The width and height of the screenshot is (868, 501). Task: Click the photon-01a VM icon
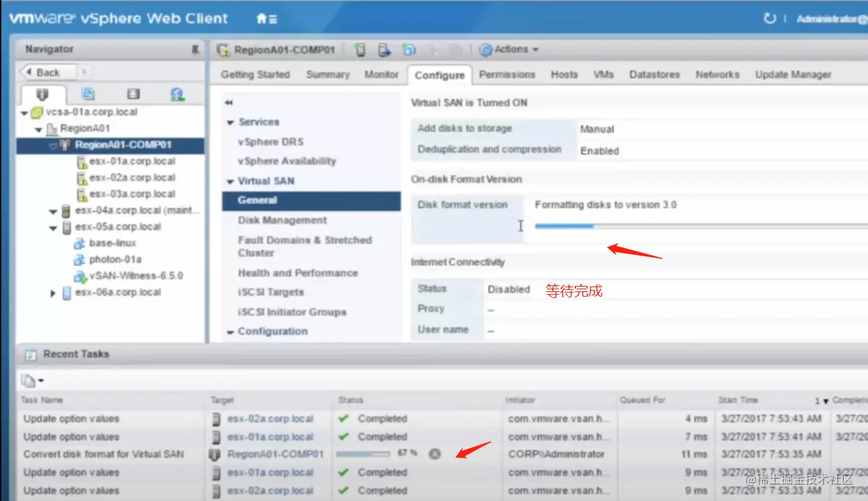tap(81, 260)
